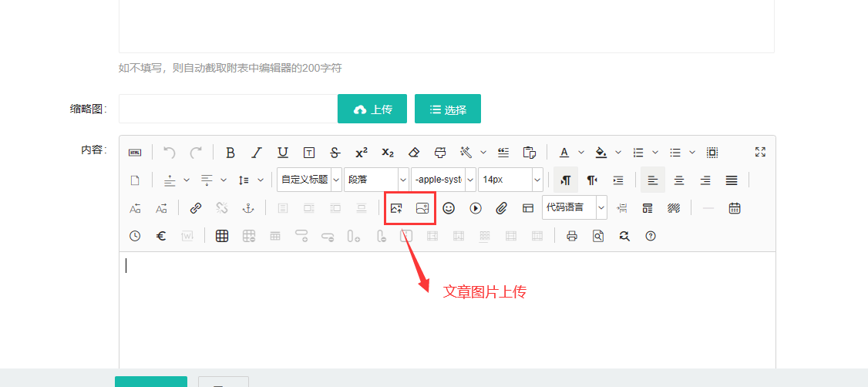Toggle strikethrough formatting
The width and height of the screenshot is (868, 387).
coord(335,152)
